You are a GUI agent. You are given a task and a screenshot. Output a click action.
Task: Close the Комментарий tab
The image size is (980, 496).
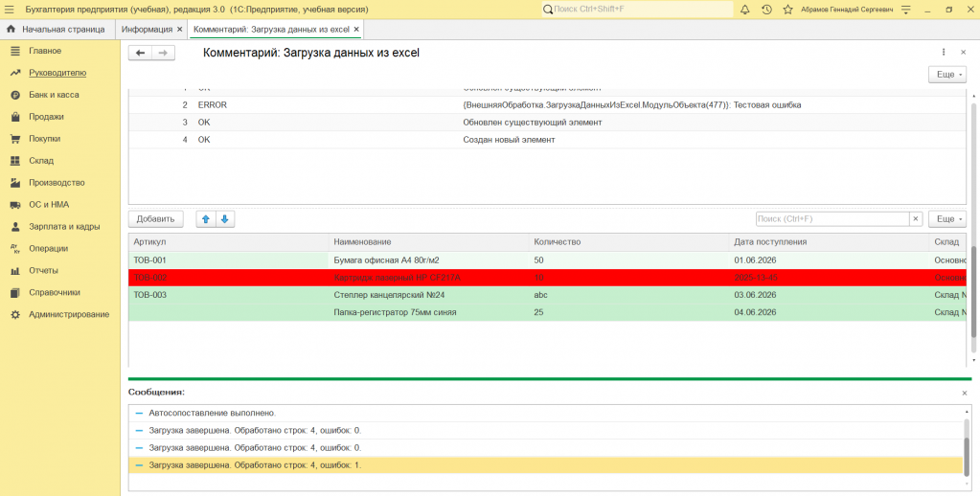[x=356, y=30]
